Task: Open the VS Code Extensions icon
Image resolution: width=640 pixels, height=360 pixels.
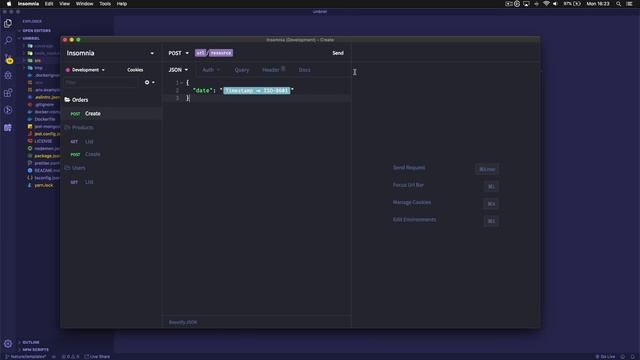Action: (8, 93)
